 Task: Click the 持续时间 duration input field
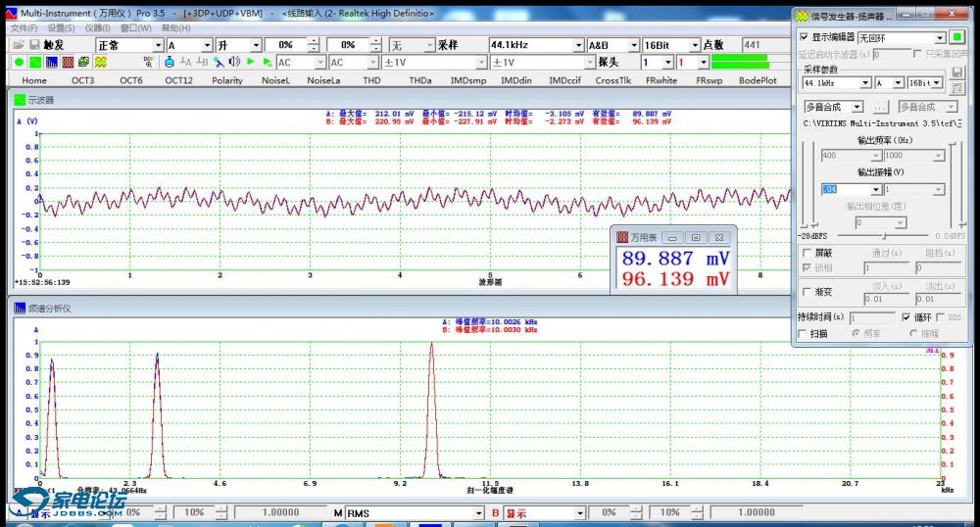(x=872, y=317)
